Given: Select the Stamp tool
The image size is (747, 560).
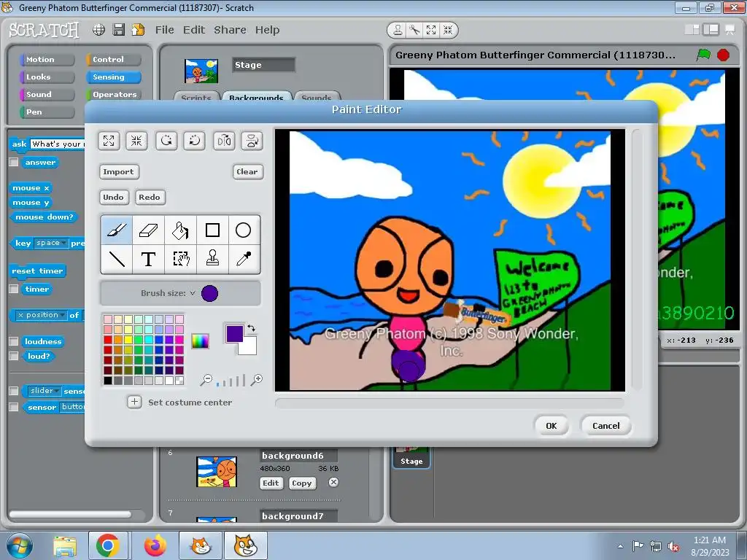Looking at the screenshot, I should tap(212, 259).
